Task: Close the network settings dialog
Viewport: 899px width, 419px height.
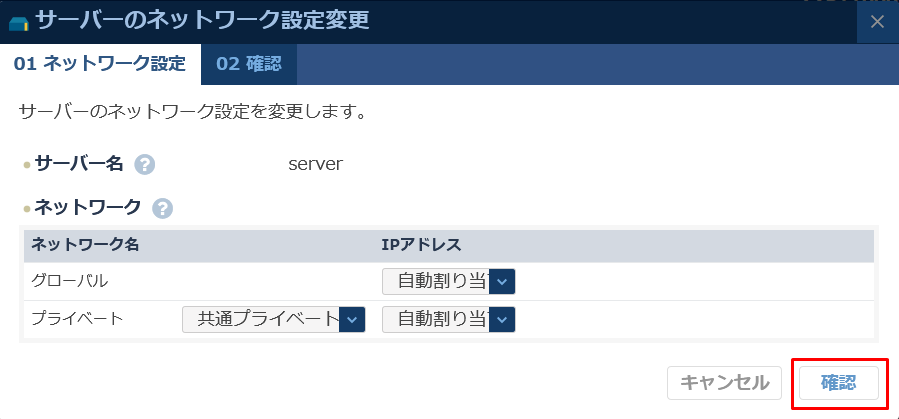Action: pos(877,22)
